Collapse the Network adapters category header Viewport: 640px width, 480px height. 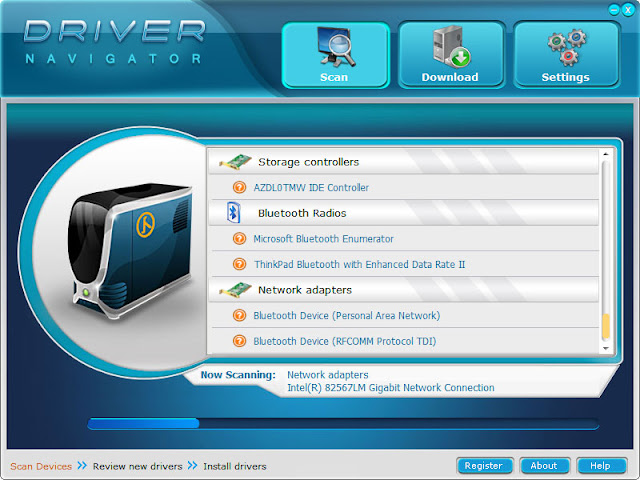(404, 290)
